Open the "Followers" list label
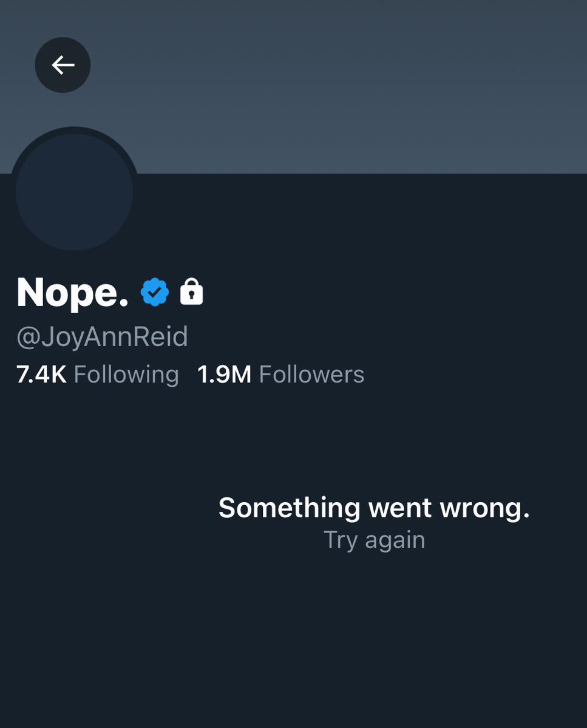The image size is (587, 728). click(x=311, y=375)
